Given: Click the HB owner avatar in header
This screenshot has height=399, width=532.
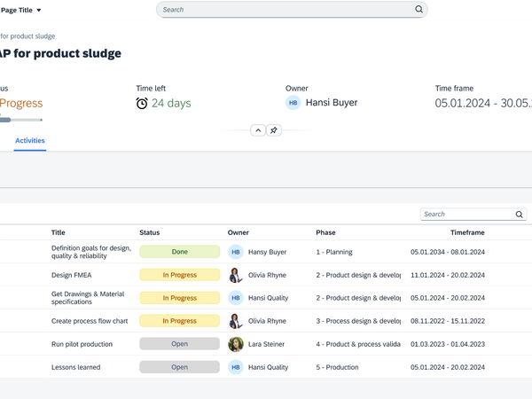Looking at the screenshot, I should [293, 103].
